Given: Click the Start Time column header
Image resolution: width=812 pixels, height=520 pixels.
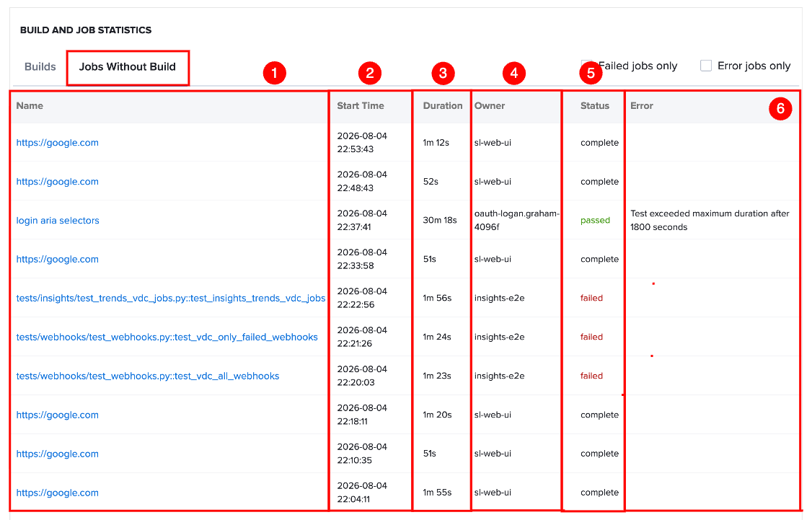Looking at the screenshot, I should 361,105.
